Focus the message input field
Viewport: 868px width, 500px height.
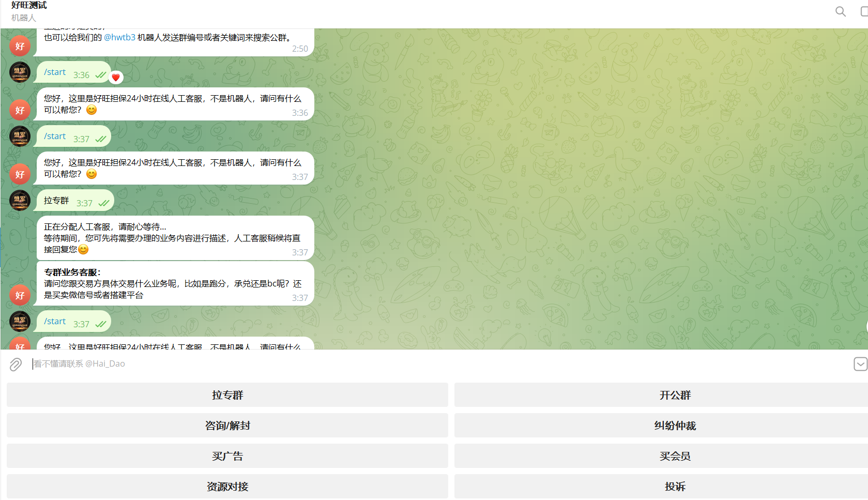point(414,364)
